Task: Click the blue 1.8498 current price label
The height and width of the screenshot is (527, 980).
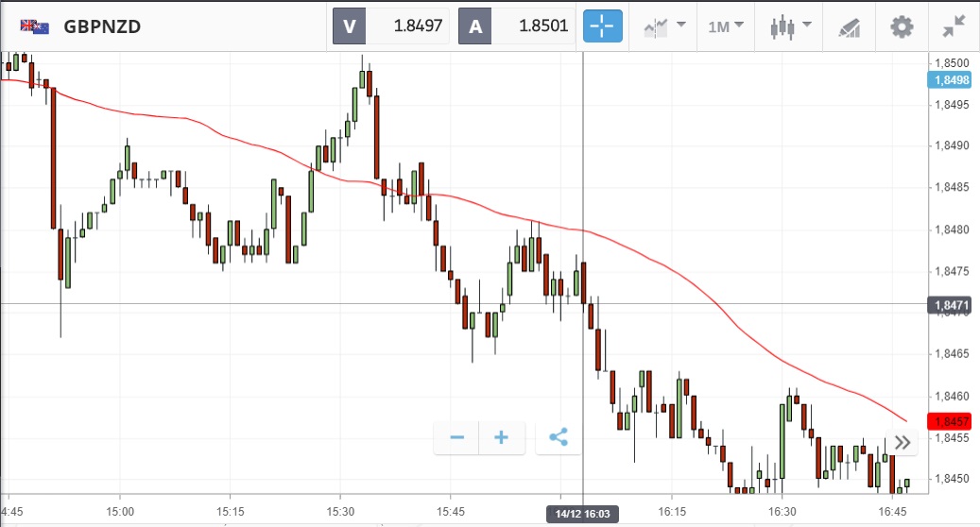Action: [x=951, y=80]
